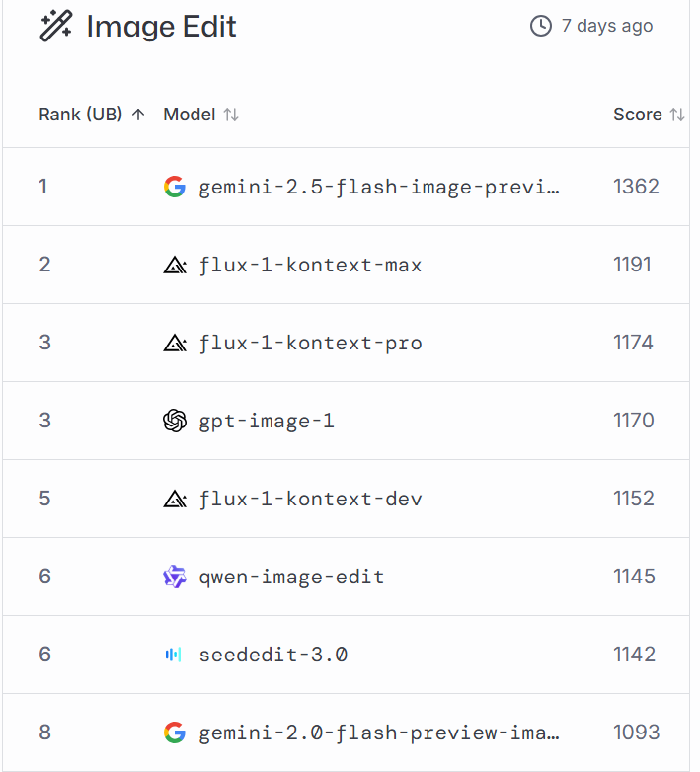Select the score value 1362
This screenshot has width=700, height=772.
pos(636,187)
